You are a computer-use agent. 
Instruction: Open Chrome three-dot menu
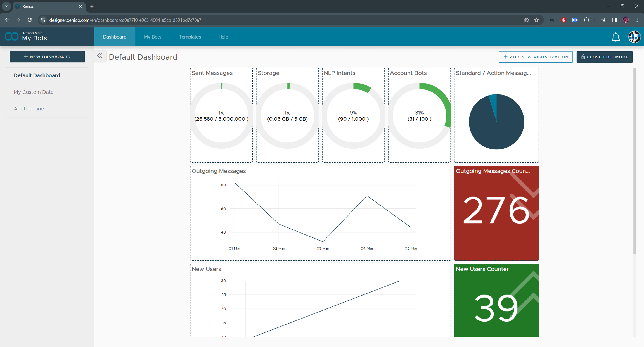point(637,20)
